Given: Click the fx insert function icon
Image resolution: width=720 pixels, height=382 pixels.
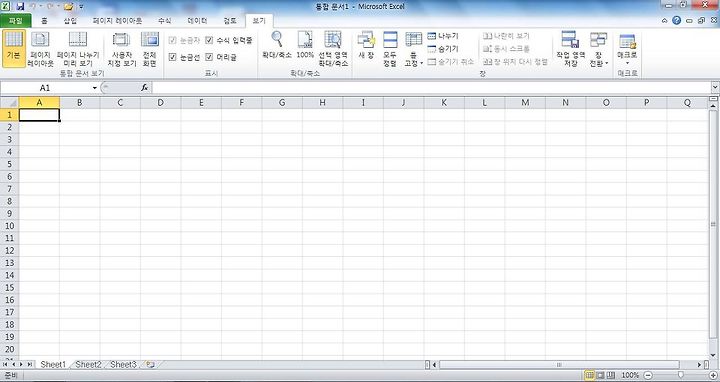Looking at the screenshot, I should [x=144, y=87].
